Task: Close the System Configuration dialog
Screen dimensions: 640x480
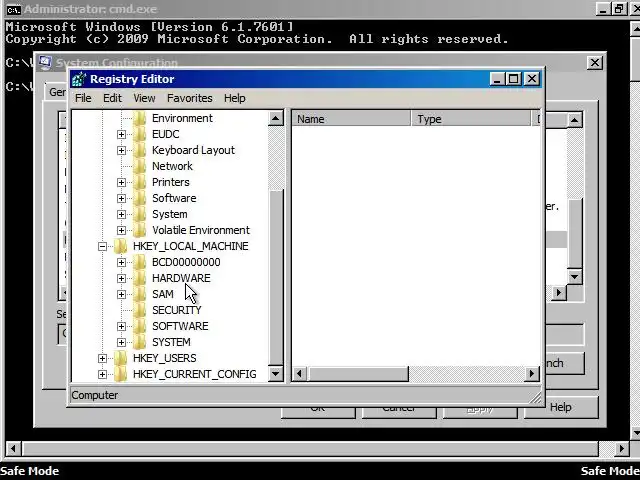Action: click(595, 63)
